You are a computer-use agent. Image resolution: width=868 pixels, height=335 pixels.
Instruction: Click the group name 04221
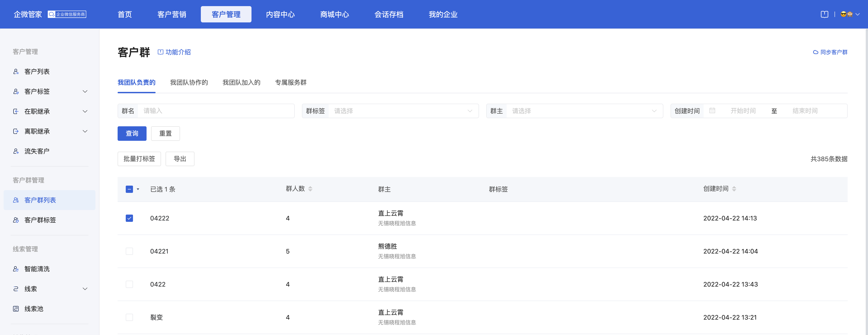coord(159,251)
